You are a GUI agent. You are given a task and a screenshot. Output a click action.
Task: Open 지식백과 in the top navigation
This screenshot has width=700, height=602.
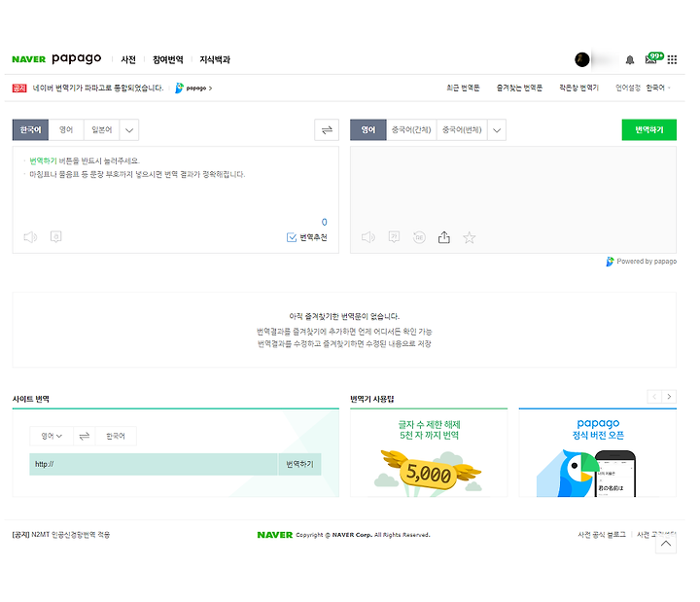click(215, 59)
